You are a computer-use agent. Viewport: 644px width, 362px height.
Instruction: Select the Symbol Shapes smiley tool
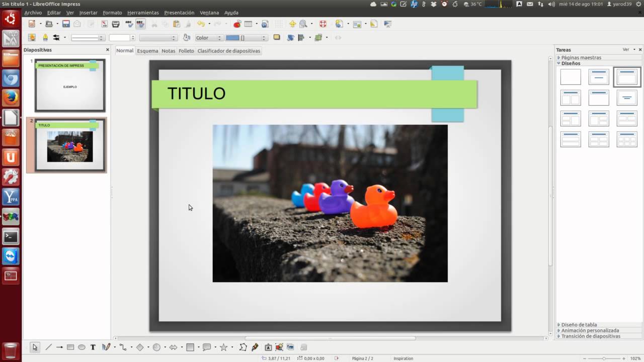pyautogui.click(x=156, y=347)
